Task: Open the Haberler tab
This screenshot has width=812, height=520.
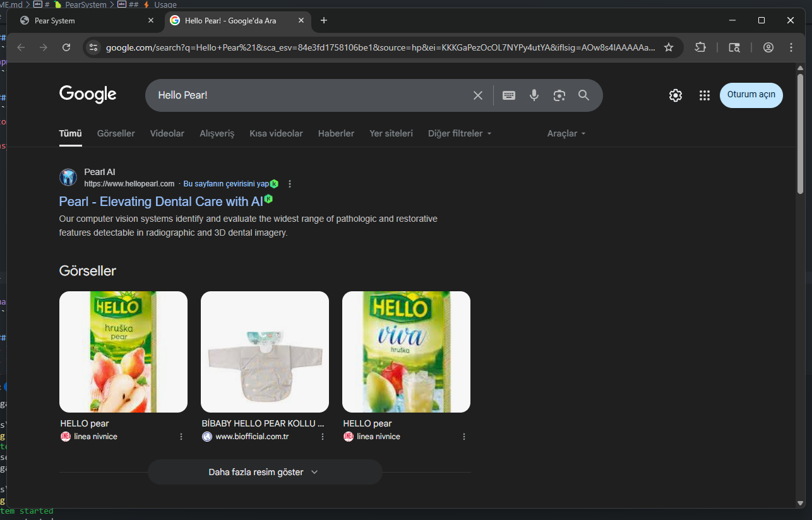Action: point(336,133)
